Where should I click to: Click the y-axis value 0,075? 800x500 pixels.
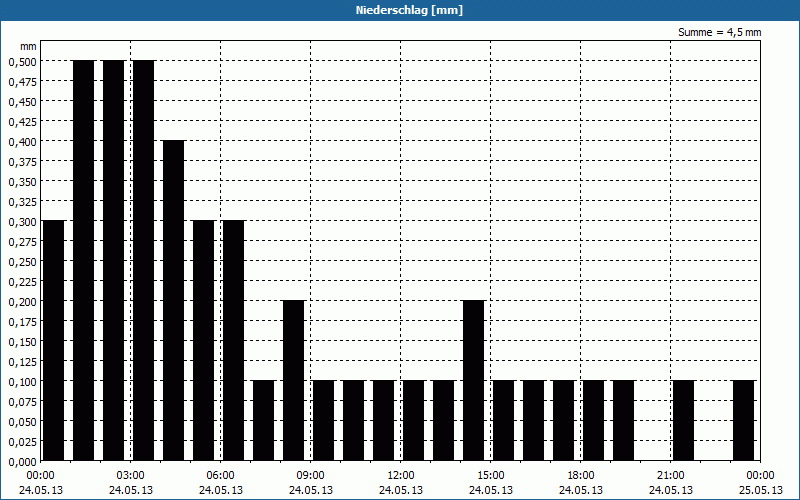23,402
